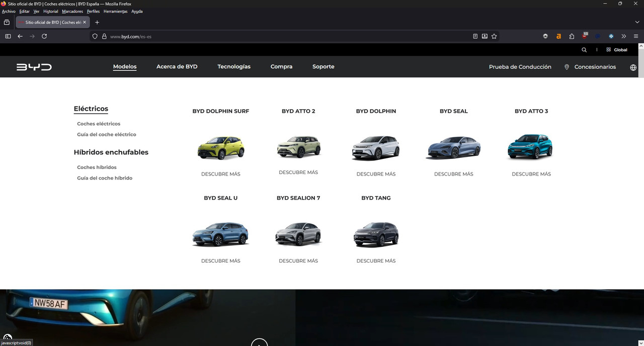Open the Soporte menu
Viewport: 644px width, 346px height.
[323, 66]
